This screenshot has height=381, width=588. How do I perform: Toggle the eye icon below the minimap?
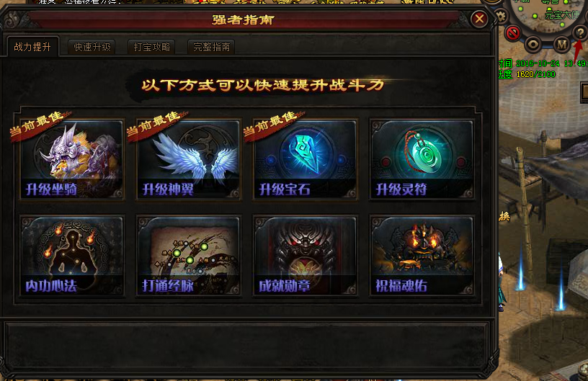point(533,45)
